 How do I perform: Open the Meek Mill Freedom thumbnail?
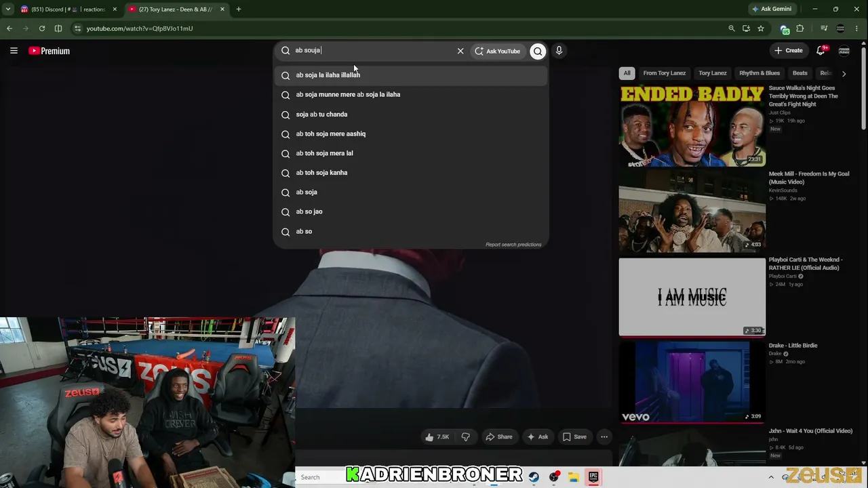pos(692,211)
